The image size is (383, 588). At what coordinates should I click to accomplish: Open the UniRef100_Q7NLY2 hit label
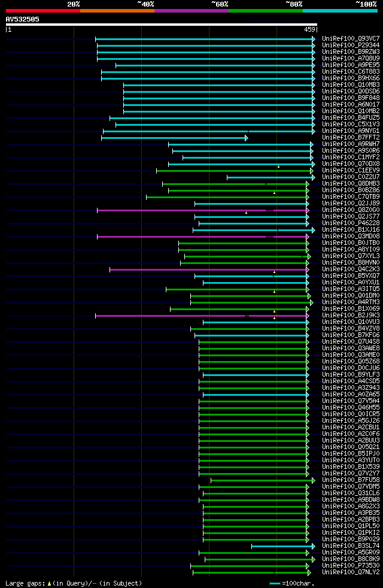(x=351, y=572)
